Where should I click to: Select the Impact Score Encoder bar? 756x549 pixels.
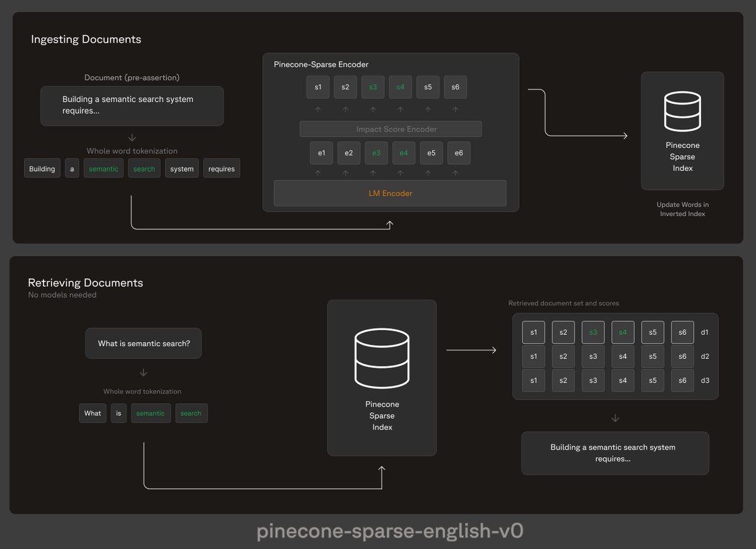pos(391,129)
